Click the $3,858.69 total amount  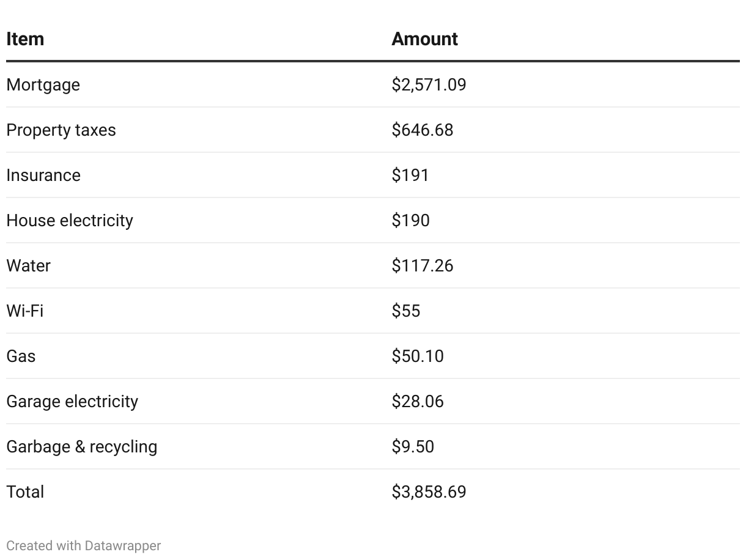click(x=429, y=492)
